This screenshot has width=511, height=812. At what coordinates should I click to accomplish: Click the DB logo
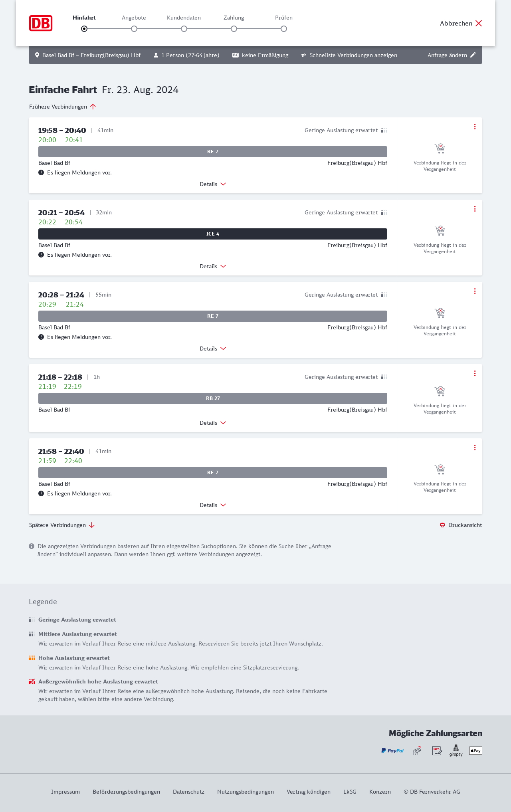click(41, 23)
